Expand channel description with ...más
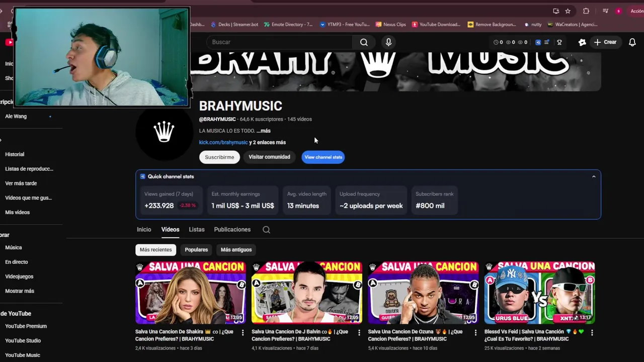 [263, 131]
